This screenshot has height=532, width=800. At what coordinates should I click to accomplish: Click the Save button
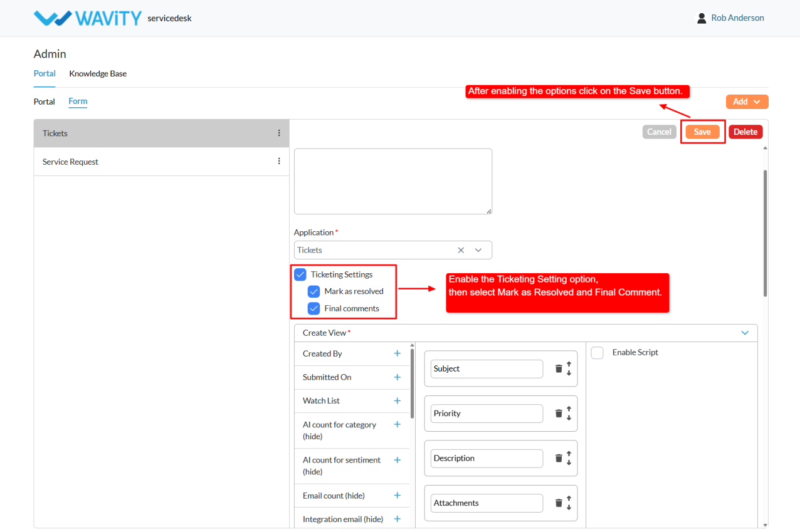702,132
